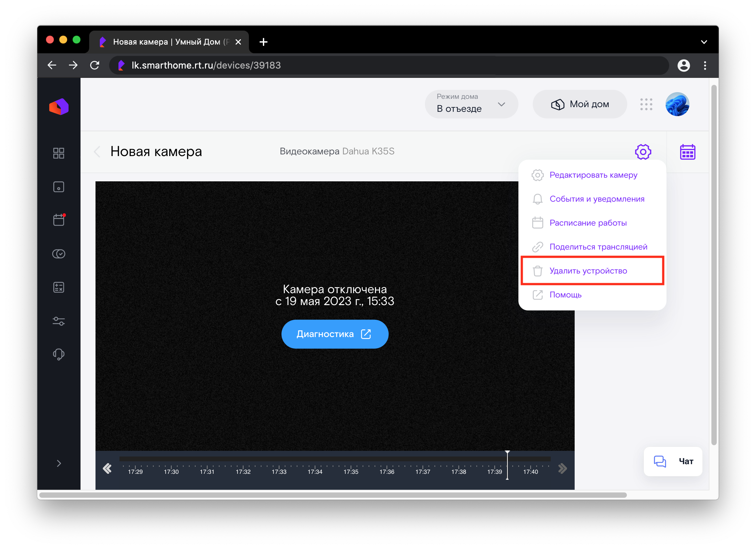The width and height of the screenshot is (756, 549).
Task: Click the Диагностика button
Action: 335,334
